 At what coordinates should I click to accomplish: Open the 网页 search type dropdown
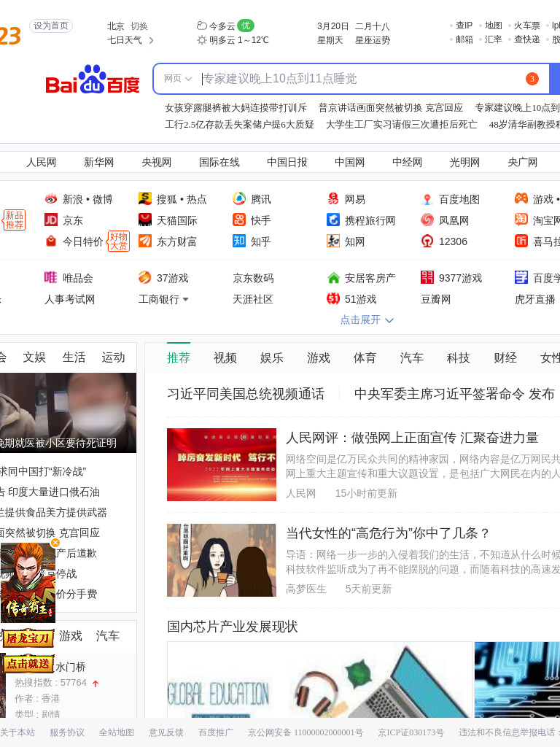pos(178,79)
